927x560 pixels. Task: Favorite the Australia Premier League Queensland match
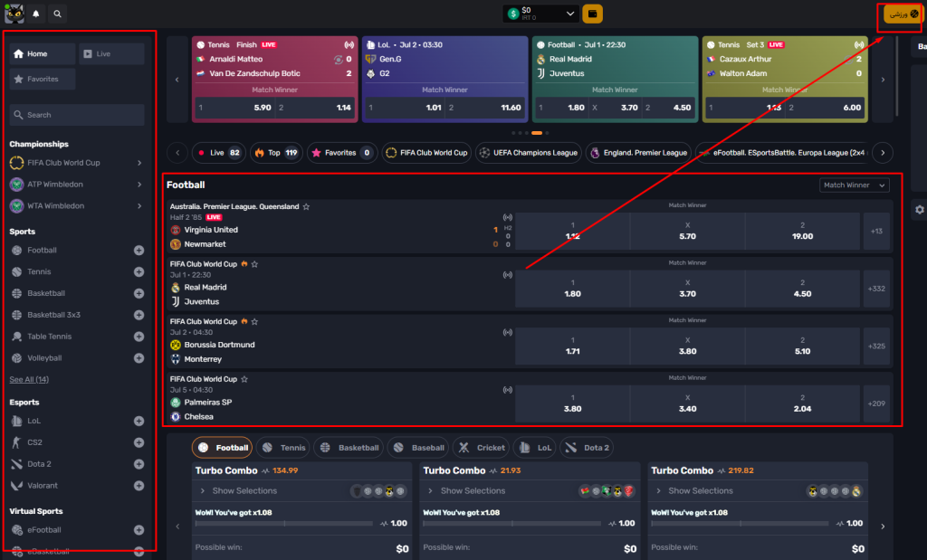coord(306,207)
